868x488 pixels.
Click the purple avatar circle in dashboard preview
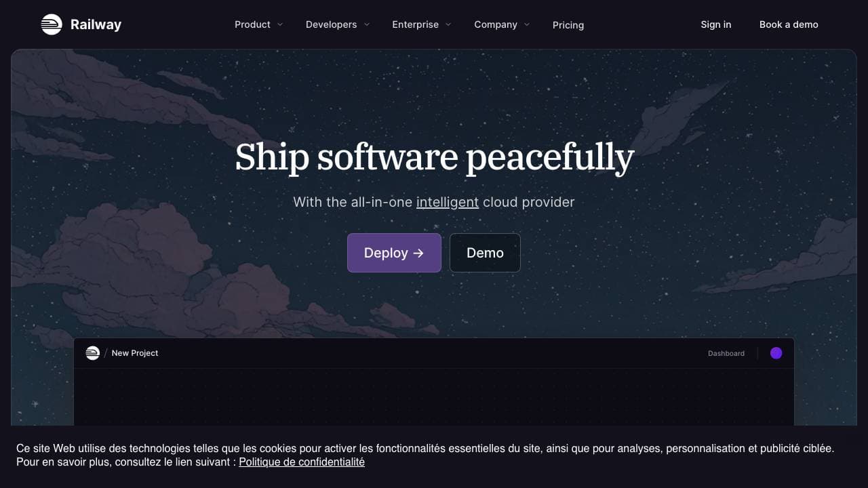776,353
